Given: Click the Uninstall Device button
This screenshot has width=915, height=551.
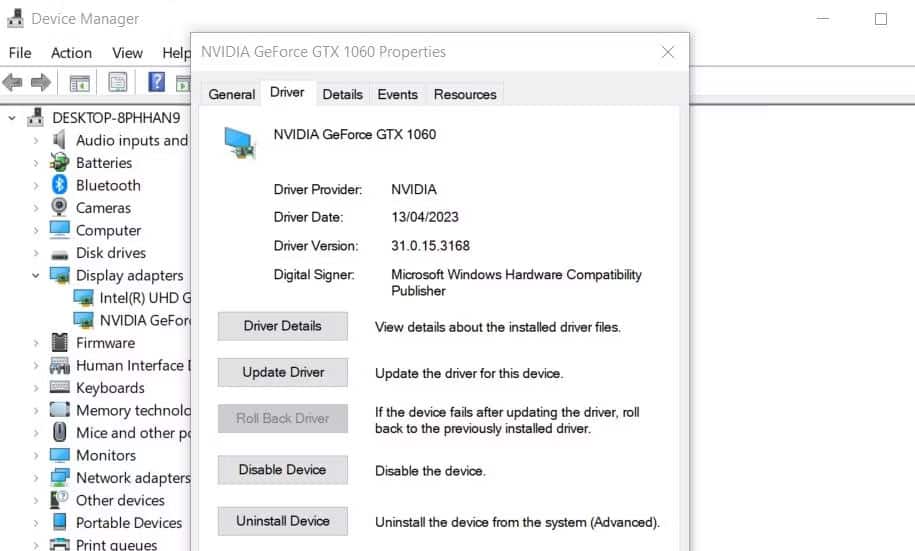Looking at the screenshot, I should [x=283, y=521].
